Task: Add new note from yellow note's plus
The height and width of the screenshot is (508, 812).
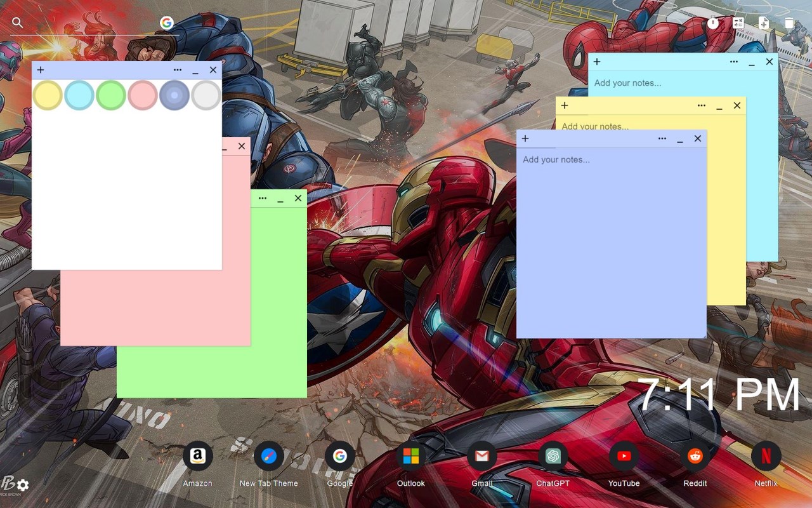Action: 565,105
